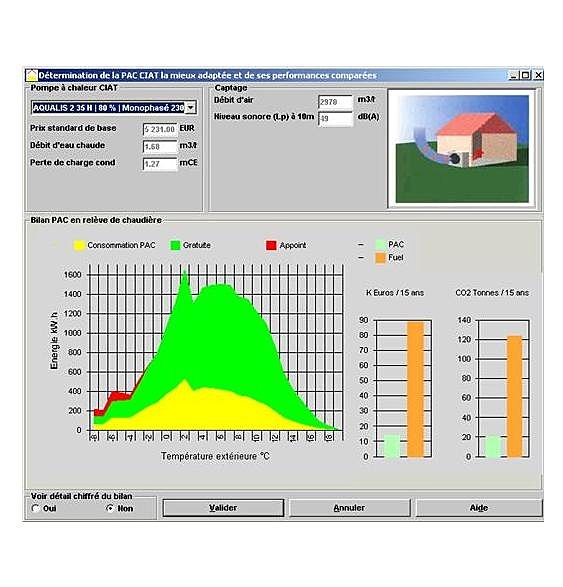Click the orange Fuel legend swatch

(x=380, y=258)
